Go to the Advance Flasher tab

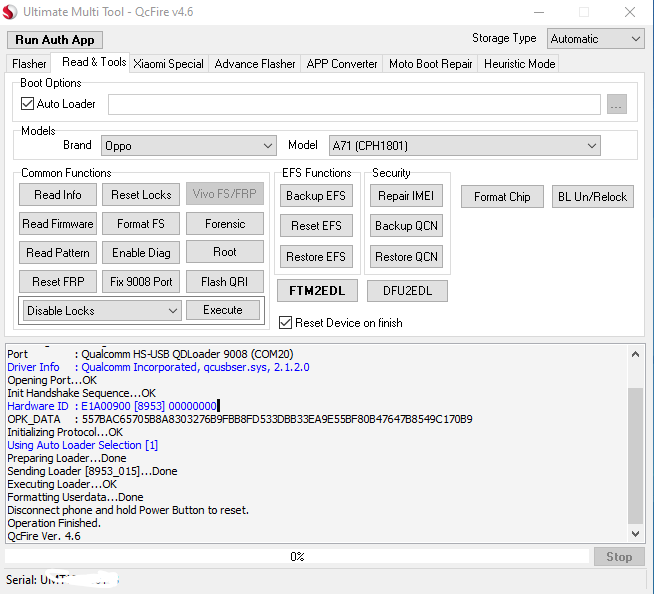(255, 64)
